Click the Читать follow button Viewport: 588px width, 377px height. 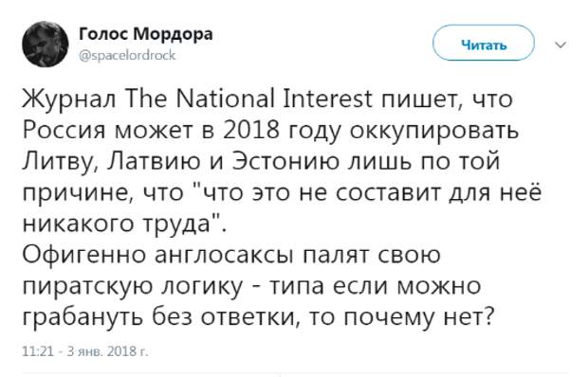coord(484,43)
